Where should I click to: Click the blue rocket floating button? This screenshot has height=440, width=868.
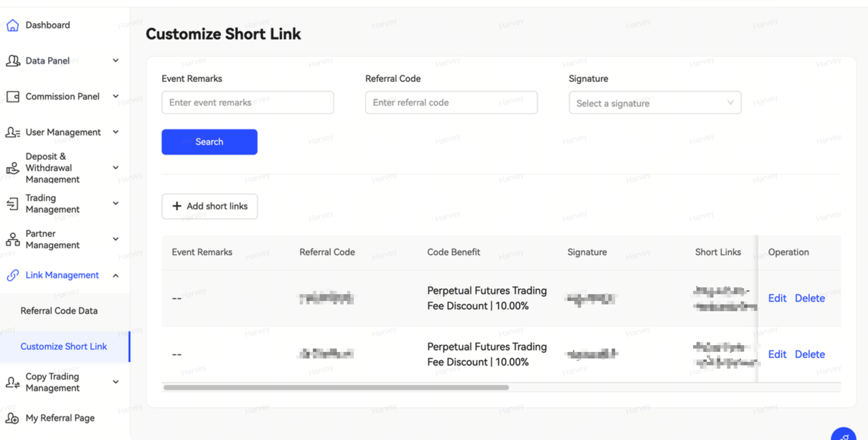coord(844,434)
